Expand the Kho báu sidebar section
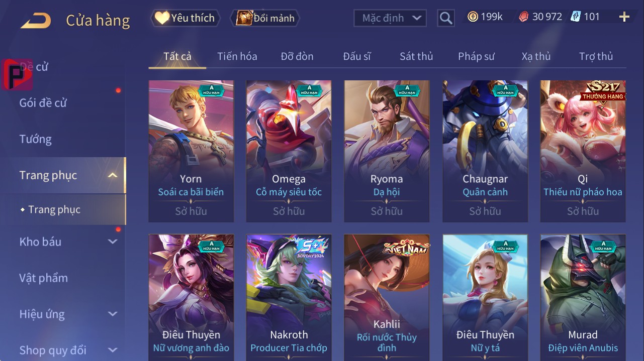 (113, 242)
